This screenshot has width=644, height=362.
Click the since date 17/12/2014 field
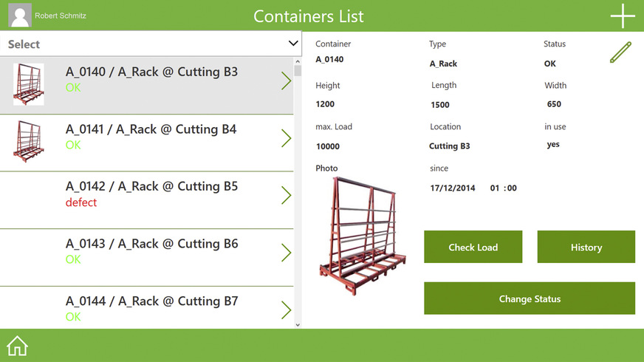(x=453, y=188)
